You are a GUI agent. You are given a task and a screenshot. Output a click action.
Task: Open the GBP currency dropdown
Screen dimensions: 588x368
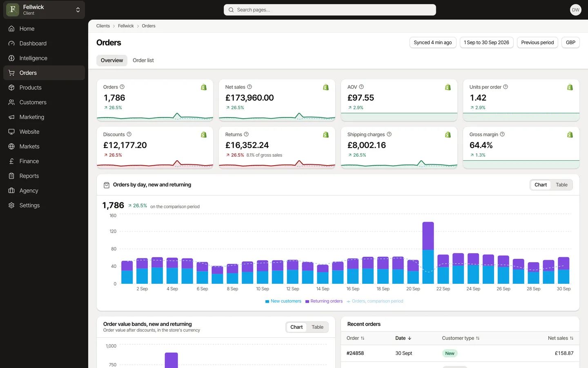tap(570, 43)
